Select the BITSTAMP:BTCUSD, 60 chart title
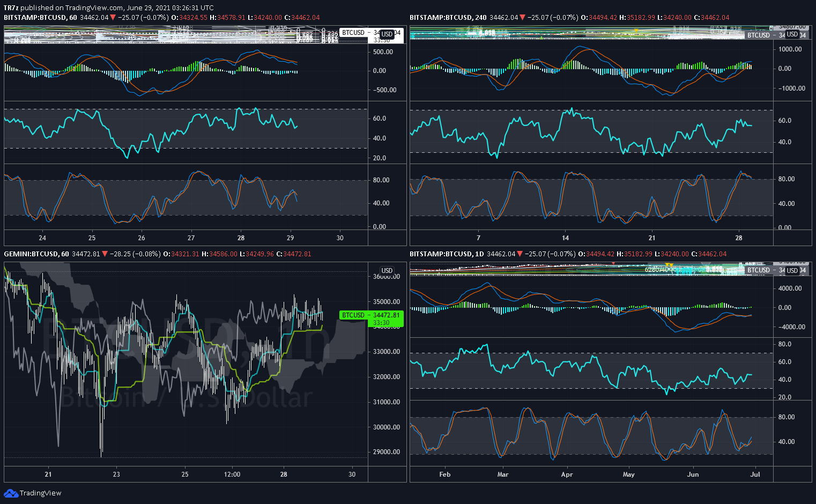The width and height of the screenshot is (816, 504). click(x=40, y=18)
